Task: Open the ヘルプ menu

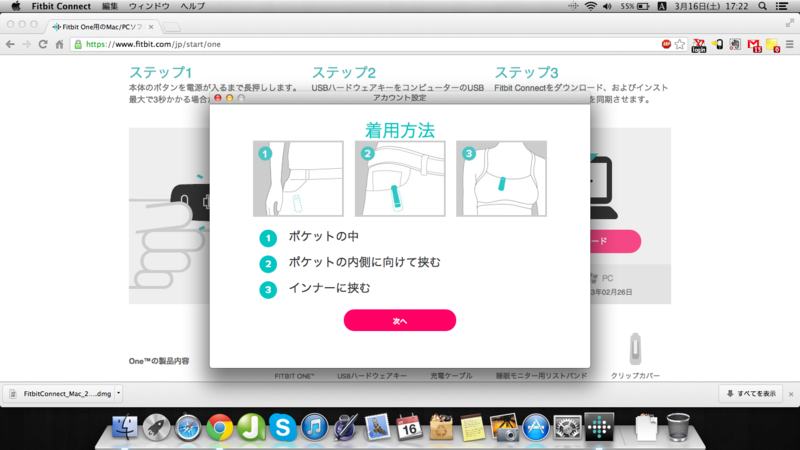Action: tap(192, 6)
